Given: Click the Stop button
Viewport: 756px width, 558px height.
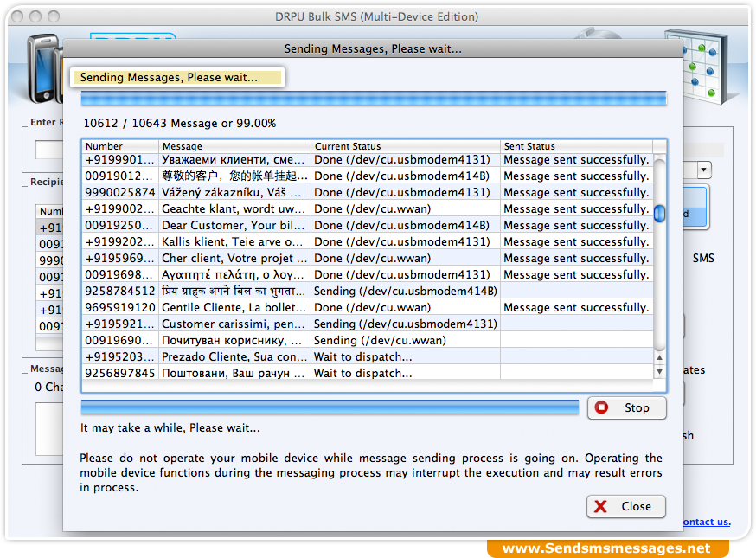Looking at the screenshot, I should pos(627,408).
